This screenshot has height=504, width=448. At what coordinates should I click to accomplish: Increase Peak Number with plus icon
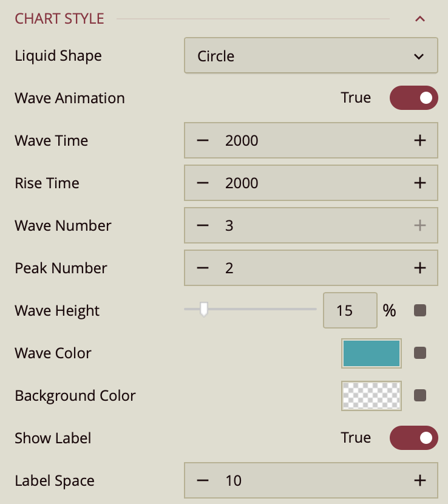tap(419, 268)
